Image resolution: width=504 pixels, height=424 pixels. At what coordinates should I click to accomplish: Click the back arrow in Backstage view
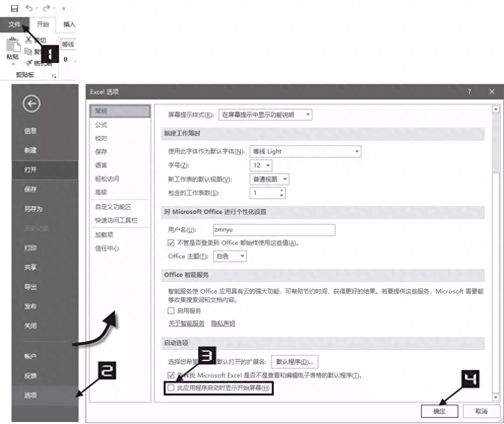(32, 104)
